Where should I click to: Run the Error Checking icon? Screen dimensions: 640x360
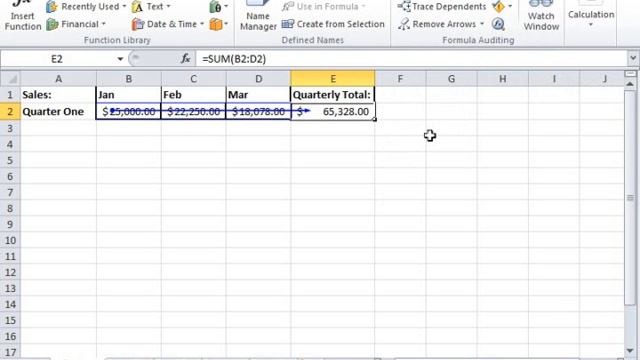498,7
